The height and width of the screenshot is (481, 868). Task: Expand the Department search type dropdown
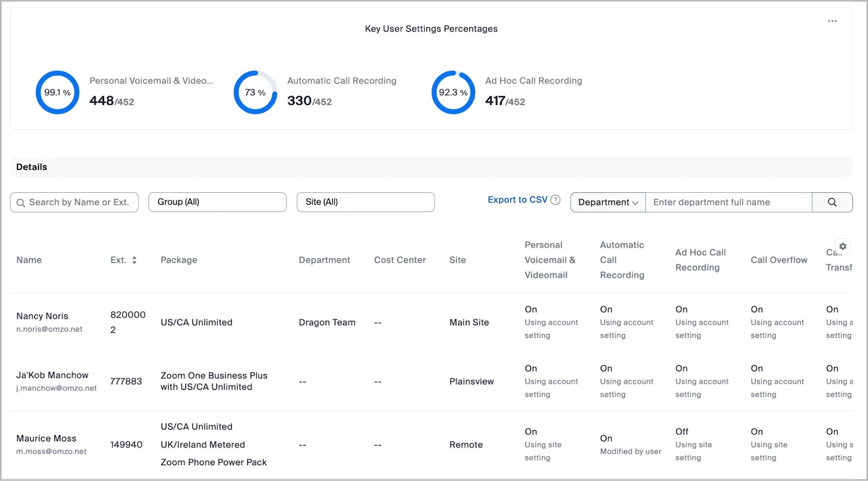tap(608, 202)
